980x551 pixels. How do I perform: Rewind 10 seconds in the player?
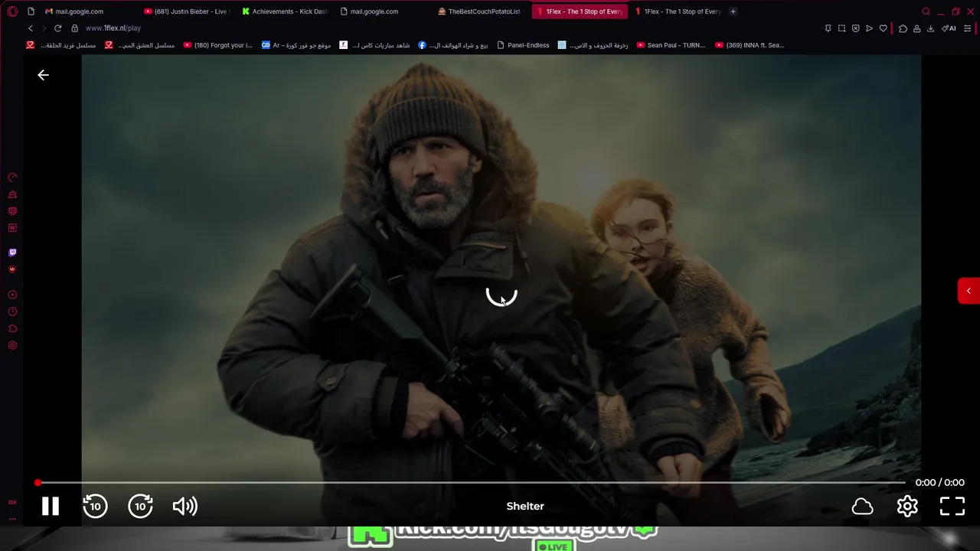pos(95,506)
